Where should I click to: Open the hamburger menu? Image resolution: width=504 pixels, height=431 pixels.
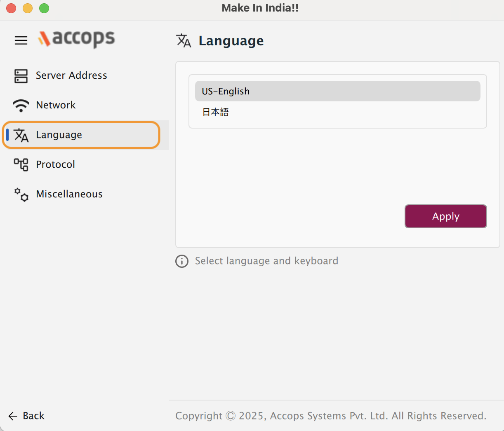(x=21, y=40)
